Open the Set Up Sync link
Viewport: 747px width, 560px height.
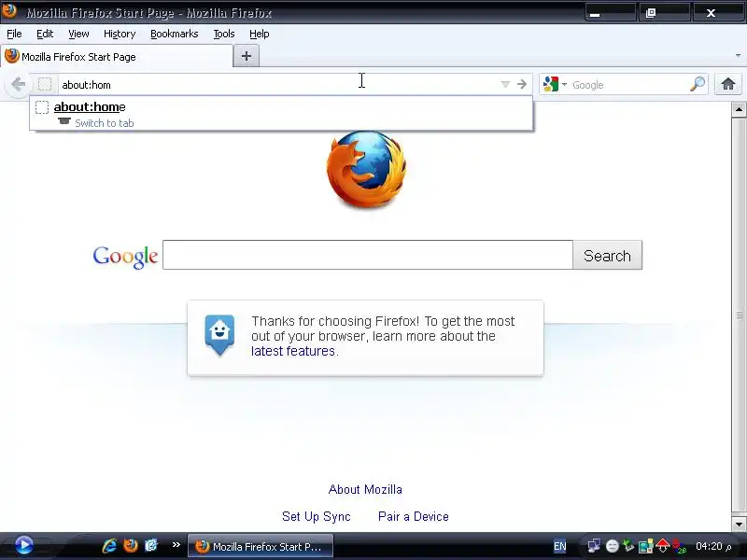pos(317,517)
